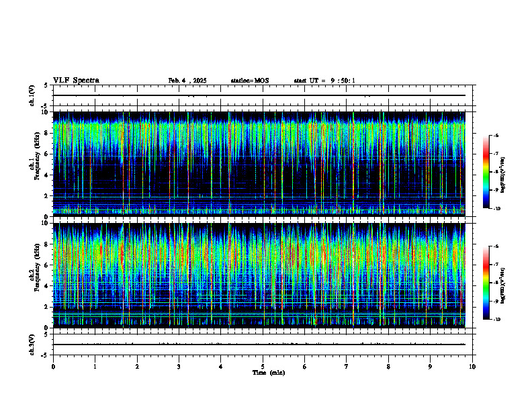Click time axis tick label '9'
Viewport: 532px width, 411px height.
point(430,367)
